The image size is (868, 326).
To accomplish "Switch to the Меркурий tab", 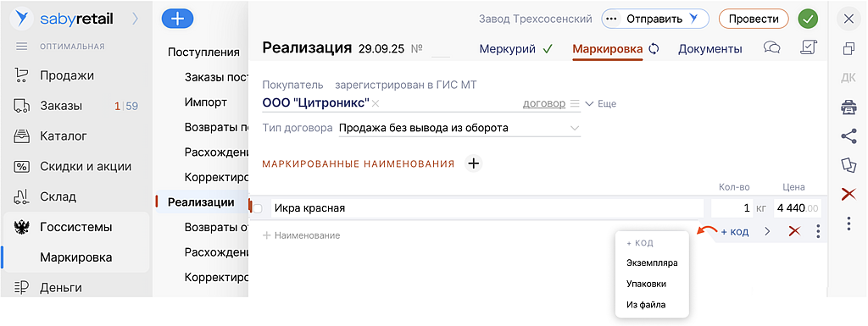I will [507, 48].
